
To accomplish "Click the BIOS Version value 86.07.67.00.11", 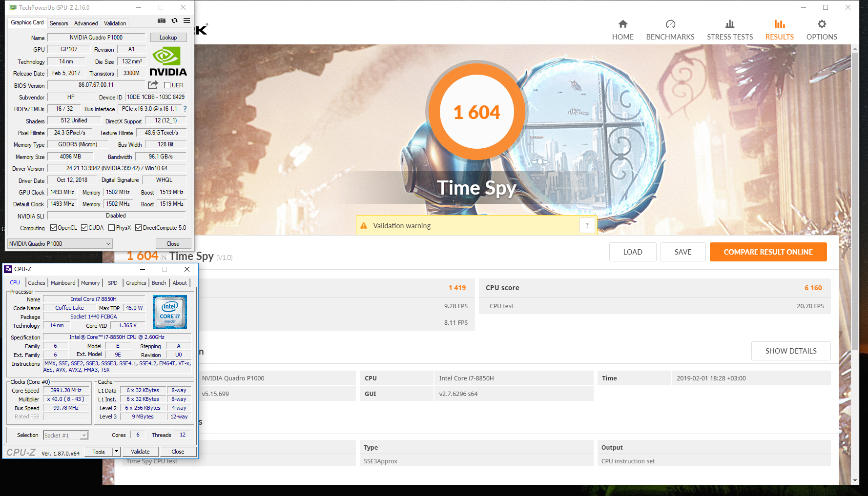I will (96, 85).
